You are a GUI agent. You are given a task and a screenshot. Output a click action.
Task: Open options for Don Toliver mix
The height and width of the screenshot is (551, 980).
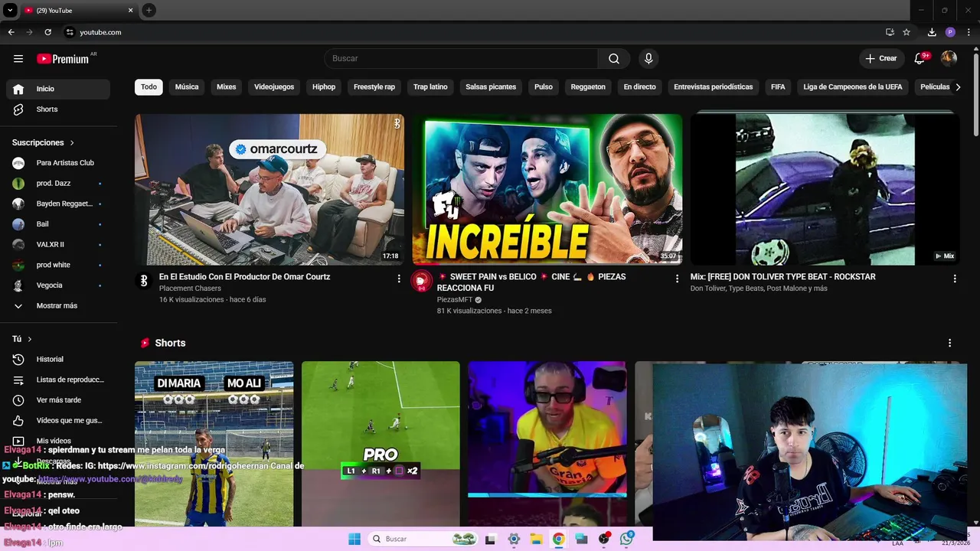click(954, 279)
